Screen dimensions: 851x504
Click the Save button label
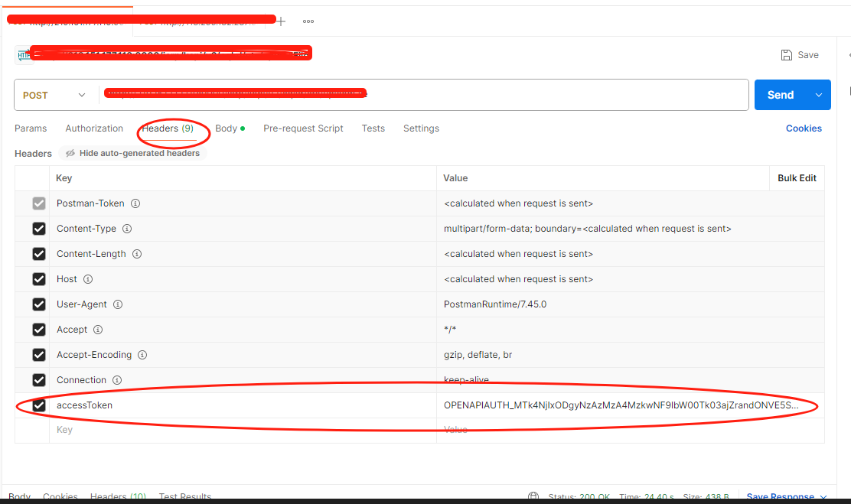pyautogui.click(x=808, y=55)
